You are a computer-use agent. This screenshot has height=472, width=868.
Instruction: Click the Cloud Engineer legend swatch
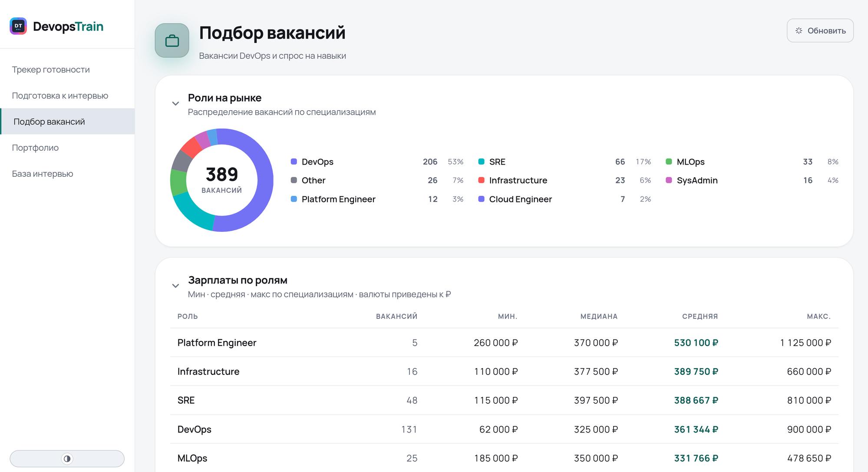click(481, 199)
